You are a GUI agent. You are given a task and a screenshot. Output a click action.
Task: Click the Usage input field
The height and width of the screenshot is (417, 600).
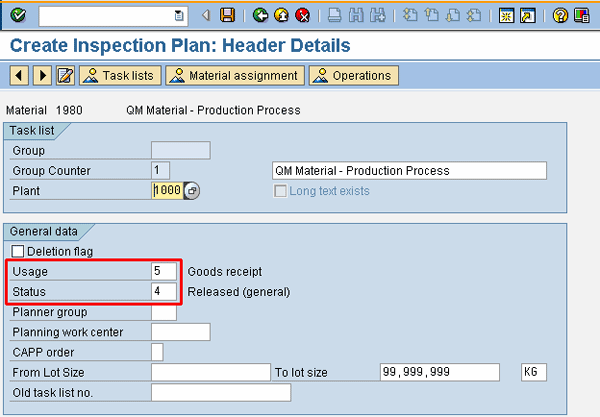point(164,271)
